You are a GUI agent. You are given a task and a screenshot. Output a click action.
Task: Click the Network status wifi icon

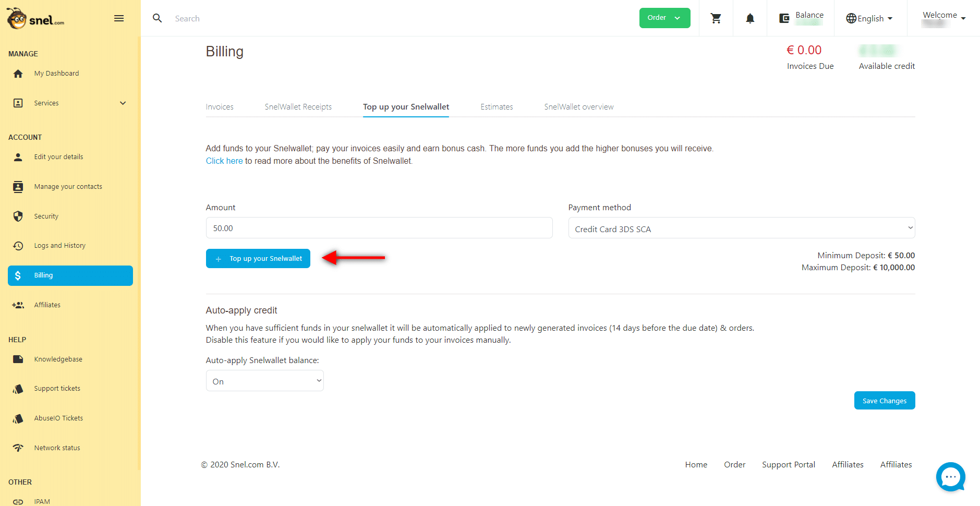[x=18, y=448]
